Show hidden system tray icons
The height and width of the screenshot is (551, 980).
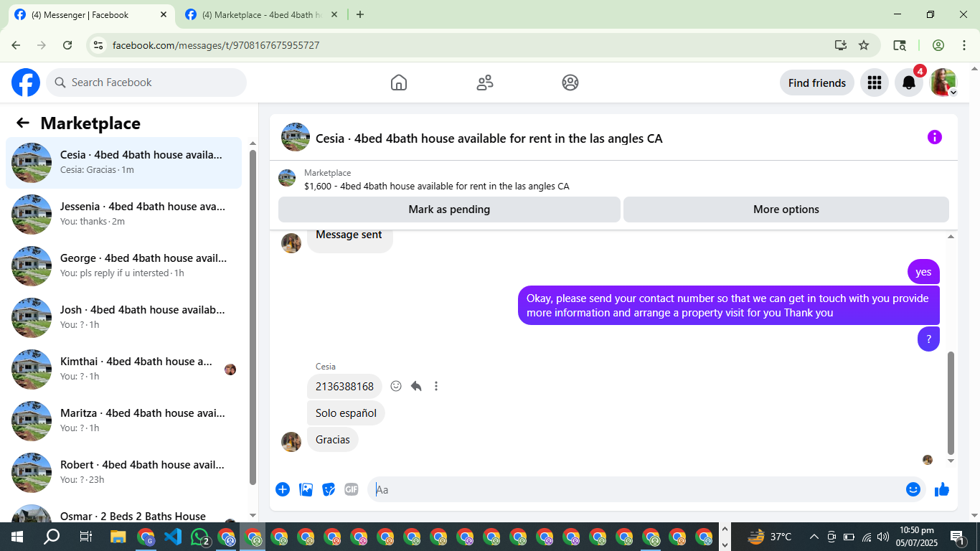click(814, 537)
